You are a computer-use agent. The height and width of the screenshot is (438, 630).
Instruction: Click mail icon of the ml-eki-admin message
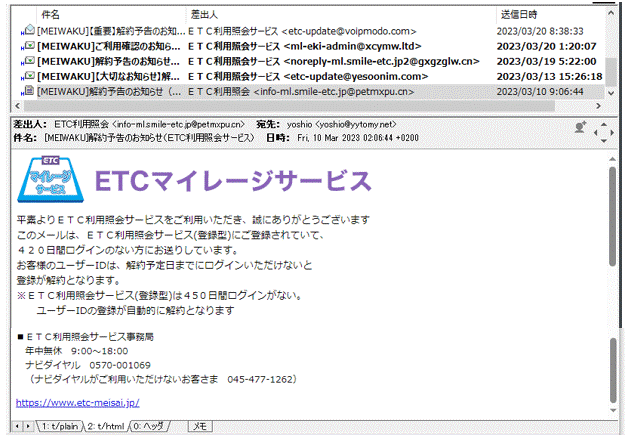(x=27, y=47)
